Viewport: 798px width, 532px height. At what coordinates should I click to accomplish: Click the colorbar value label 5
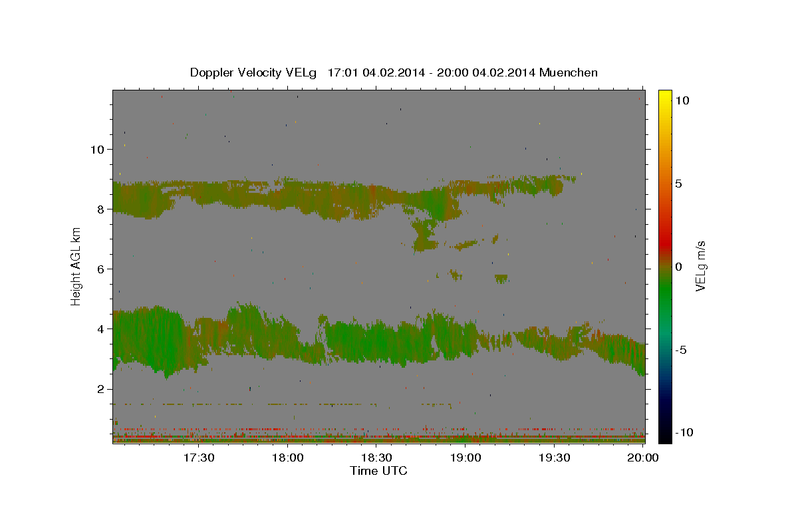pos(679,184)
